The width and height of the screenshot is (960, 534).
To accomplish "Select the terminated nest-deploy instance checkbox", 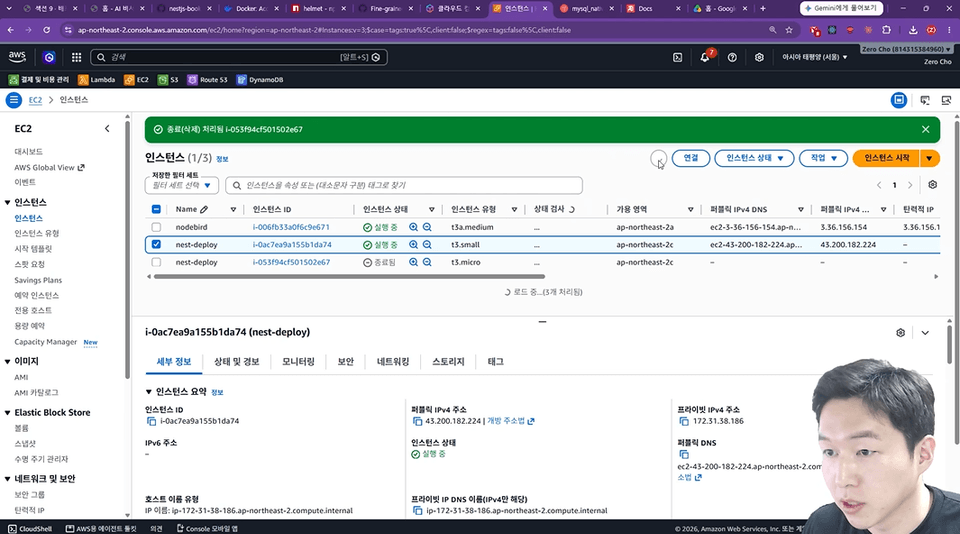I will point(156,262).
